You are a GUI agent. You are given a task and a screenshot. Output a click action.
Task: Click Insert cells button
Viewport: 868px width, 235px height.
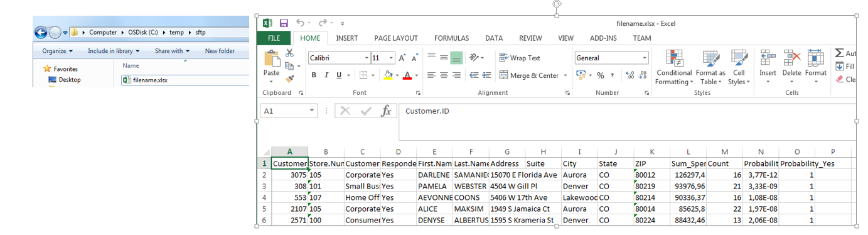pos(768,67)
